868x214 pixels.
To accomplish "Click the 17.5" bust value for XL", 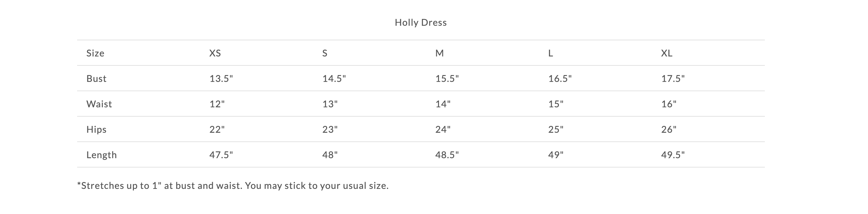I will pyautogui.click(x=673, y=79).
